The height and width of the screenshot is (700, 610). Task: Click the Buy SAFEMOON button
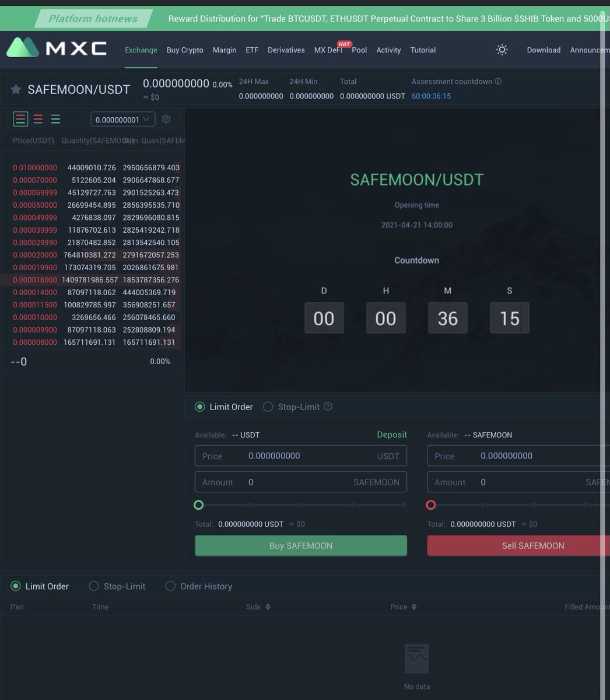(x=301, y=546)
